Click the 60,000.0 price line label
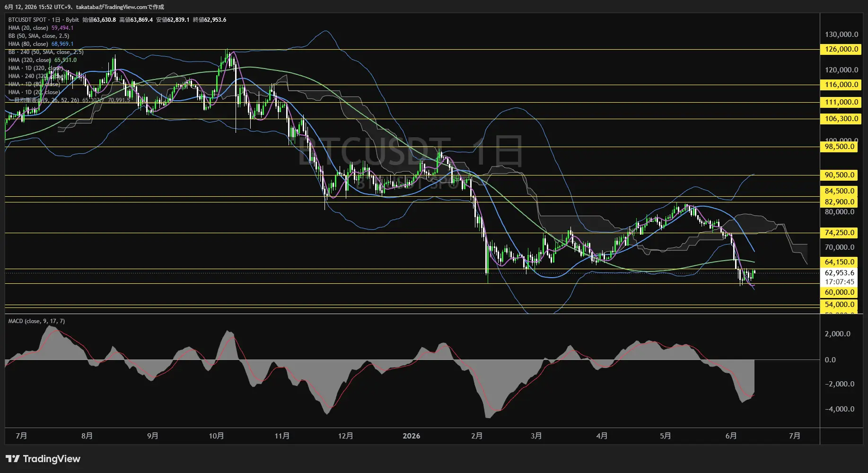The image size is (868, 473). [x=840, y=292]
